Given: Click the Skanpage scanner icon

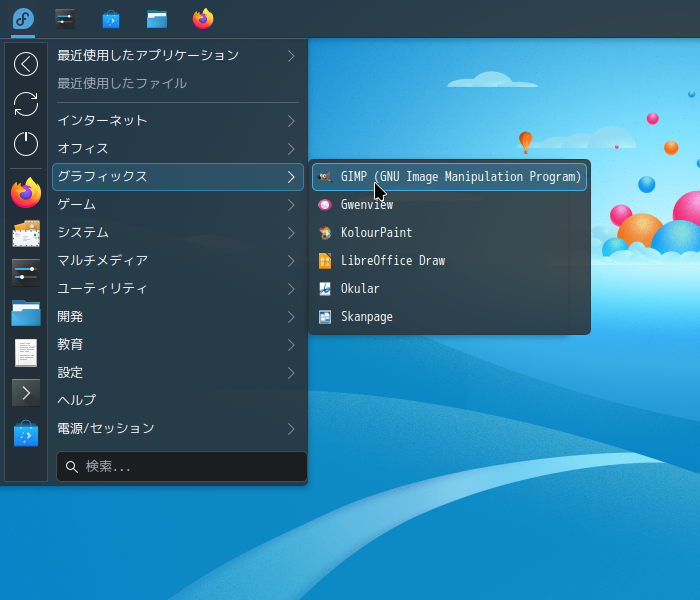Looking at the screenshot, I should tap(325, 317).
